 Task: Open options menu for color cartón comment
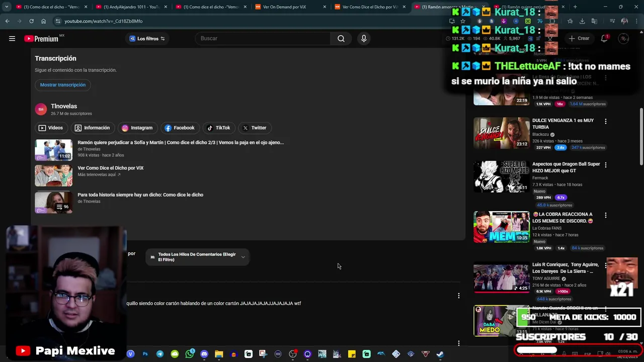pos(458,296)
